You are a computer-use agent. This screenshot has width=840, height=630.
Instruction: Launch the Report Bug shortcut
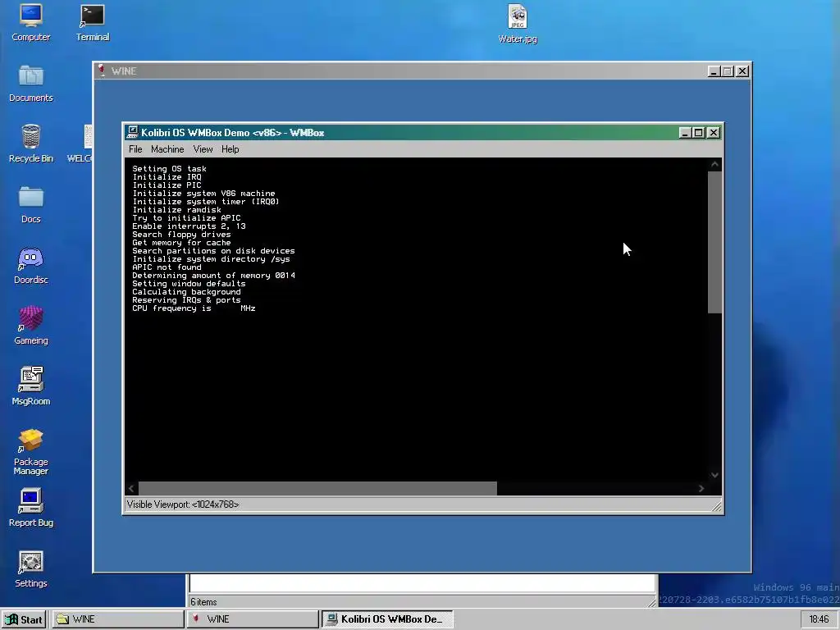click(31, 508)
